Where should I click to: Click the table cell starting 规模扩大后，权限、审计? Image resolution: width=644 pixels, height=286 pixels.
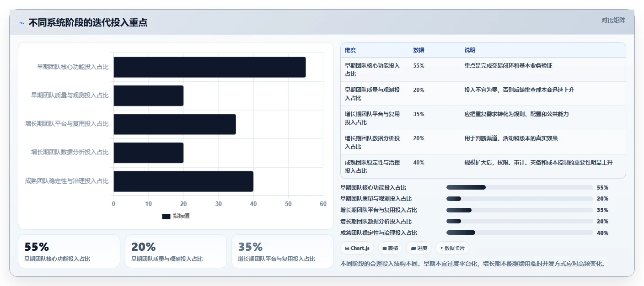(x=538, y=163)
